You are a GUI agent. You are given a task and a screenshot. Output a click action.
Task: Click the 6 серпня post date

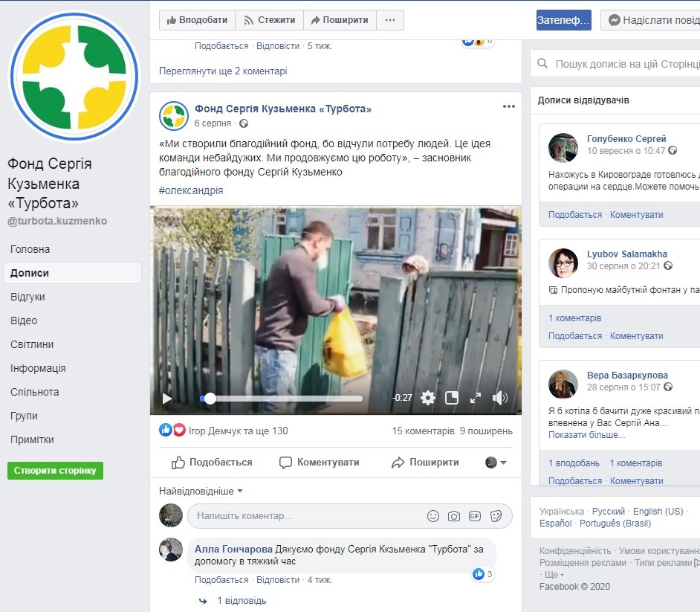213,123
